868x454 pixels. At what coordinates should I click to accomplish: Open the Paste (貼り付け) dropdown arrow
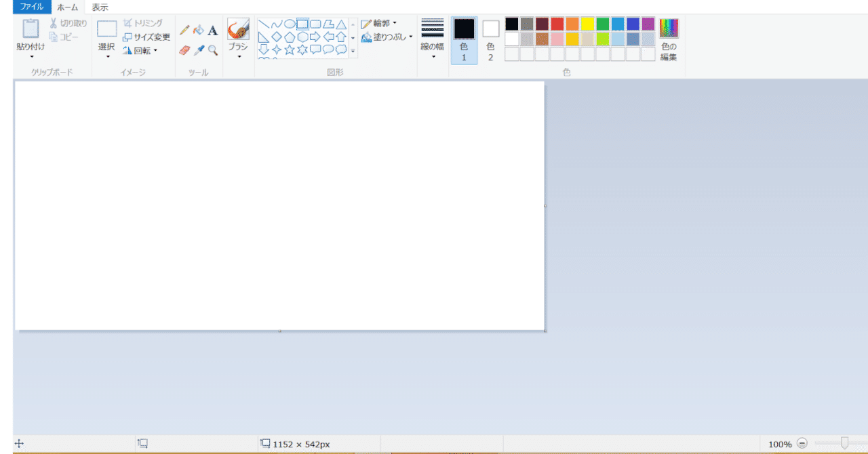(31, 57)
